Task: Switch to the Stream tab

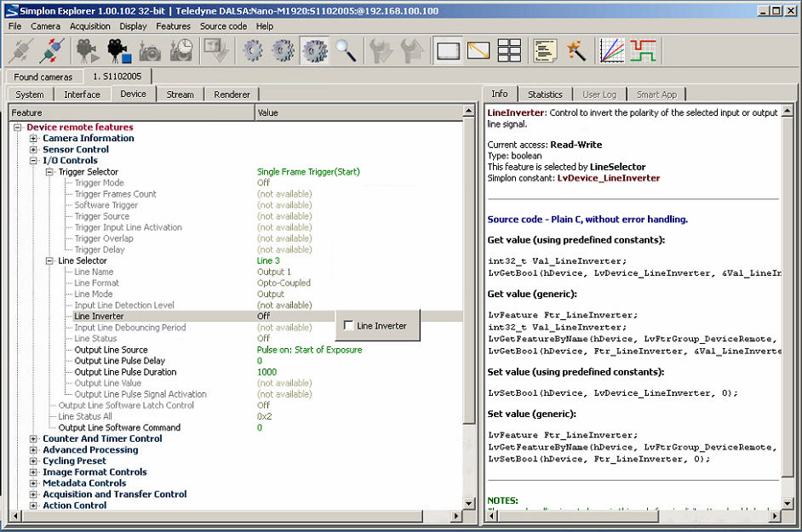Action: (x=180, y=94)
